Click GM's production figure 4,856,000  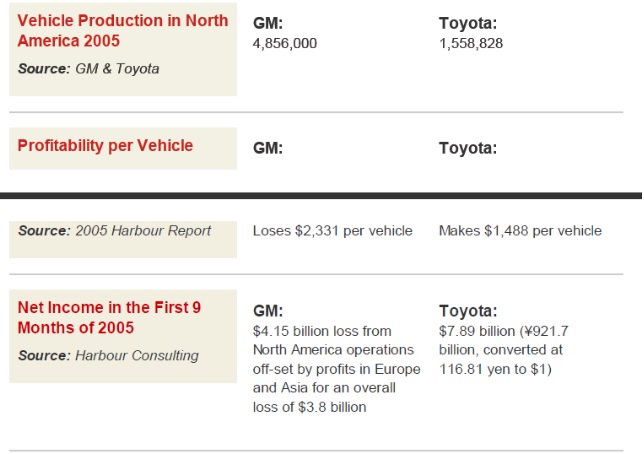pyautogui.click(x=289, y=43)
